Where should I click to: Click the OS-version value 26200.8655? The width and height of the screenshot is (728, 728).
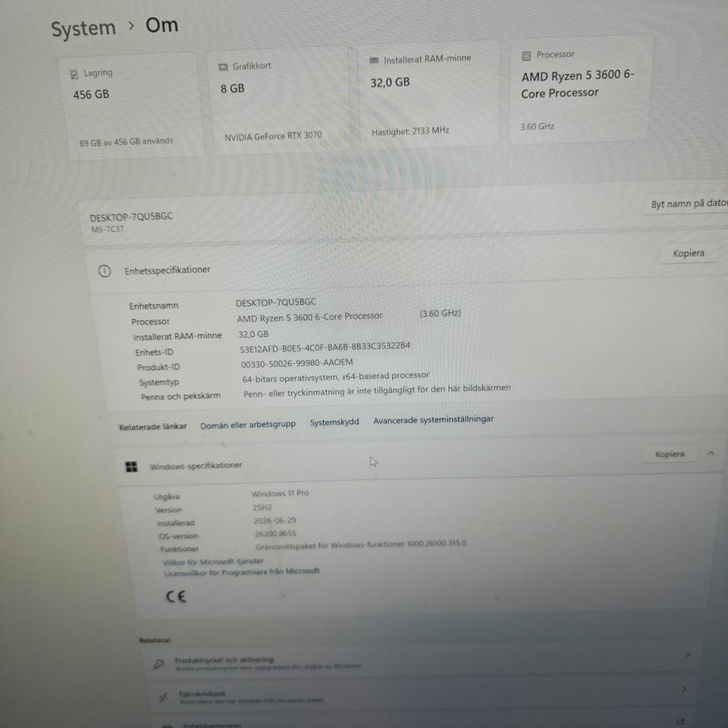pyautogui.click(x=275, y=533)
